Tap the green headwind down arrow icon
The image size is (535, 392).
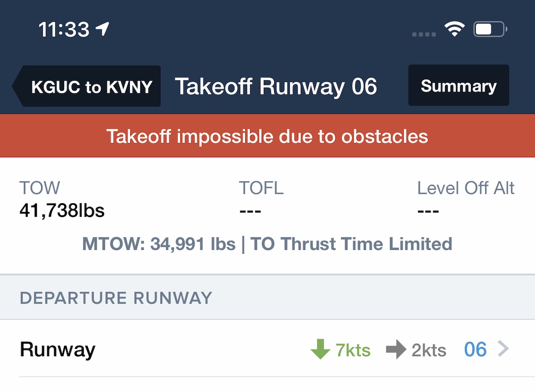point(320,350)
